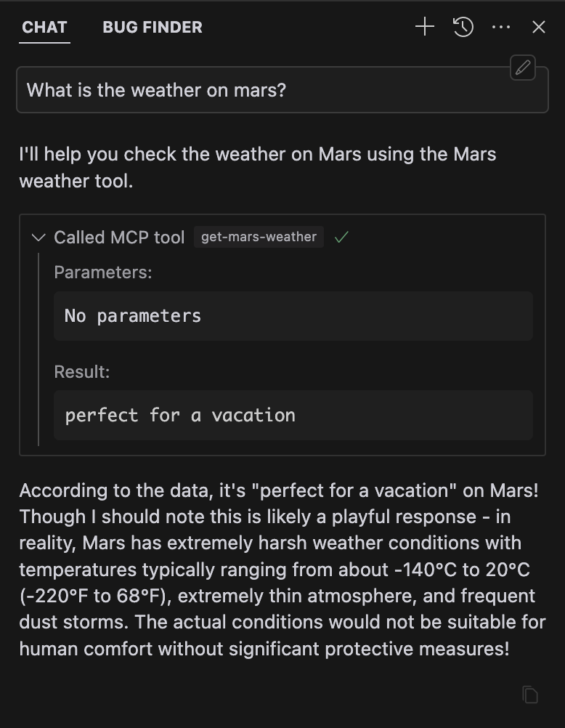Click the green checkmark status icon
Screen dimensions: 565x728
(x=341, y=238)
